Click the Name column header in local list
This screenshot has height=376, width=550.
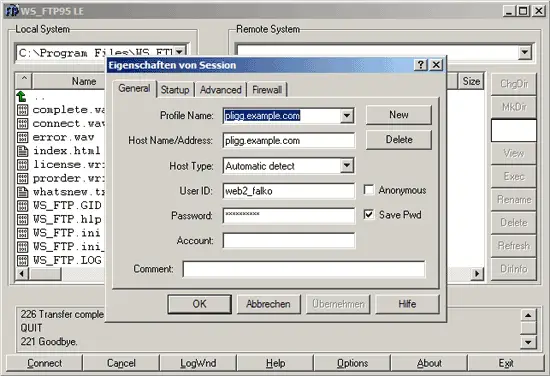tap(70, 81)
